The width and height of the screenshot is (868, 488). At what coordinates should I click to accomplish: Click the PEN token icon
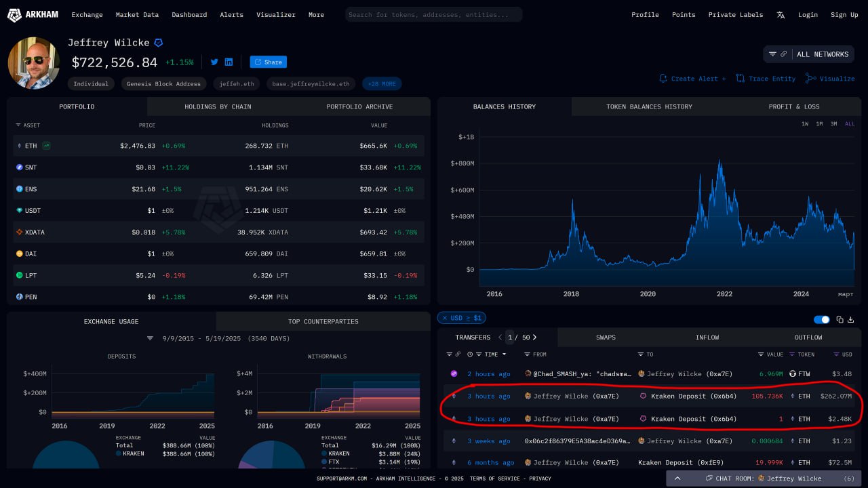pos(19,297)
